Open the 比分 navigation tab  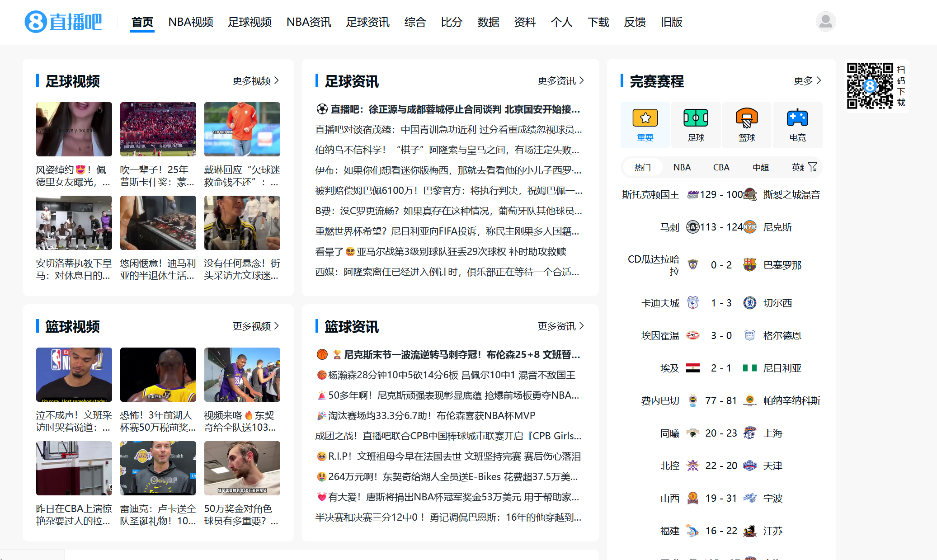click(x=452, y=22)
